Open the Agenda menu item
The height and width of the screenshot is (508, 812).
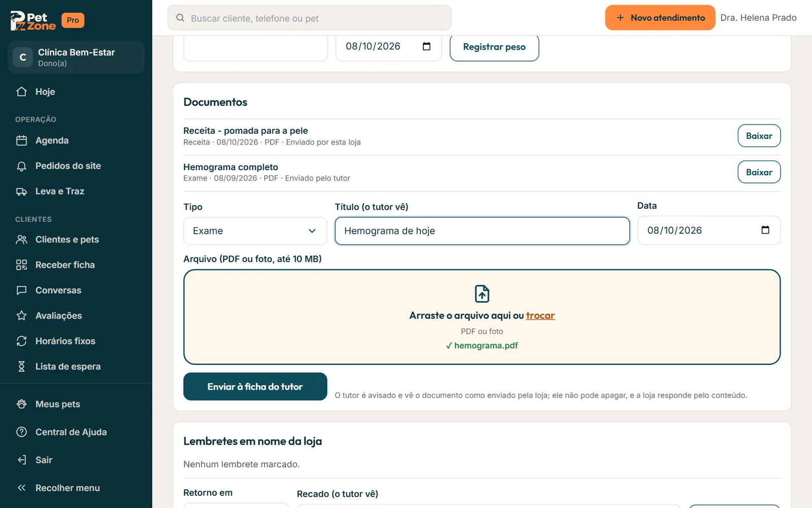pos(76,140)
